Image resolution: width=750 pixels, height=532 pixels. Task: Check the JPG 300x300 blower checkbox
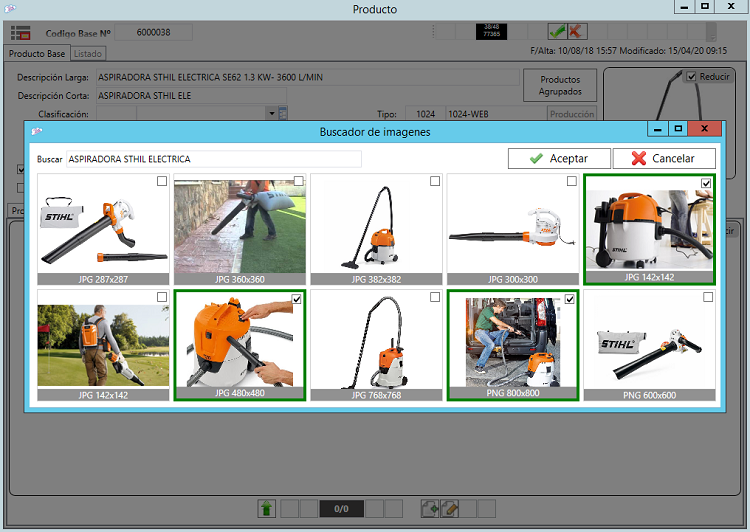click(x=572, y=181)
